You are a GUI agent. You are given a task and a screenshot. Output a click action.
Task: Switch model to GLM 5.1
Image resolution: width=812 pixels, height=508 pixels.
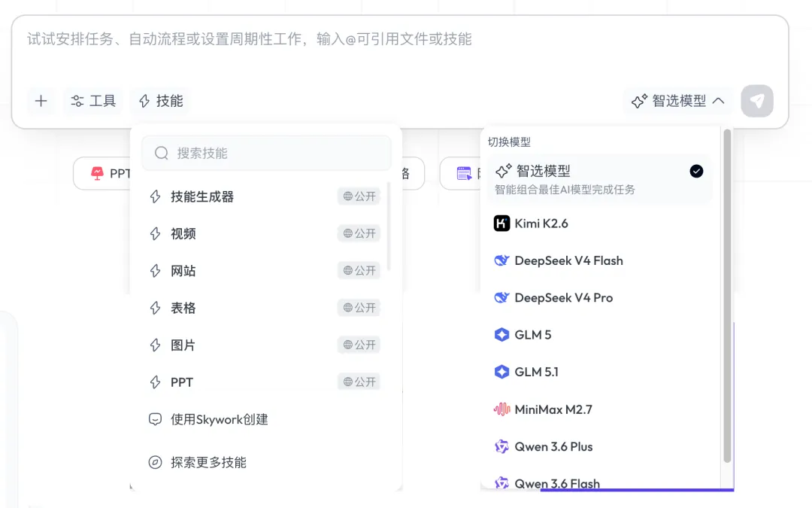pos(600,373)
